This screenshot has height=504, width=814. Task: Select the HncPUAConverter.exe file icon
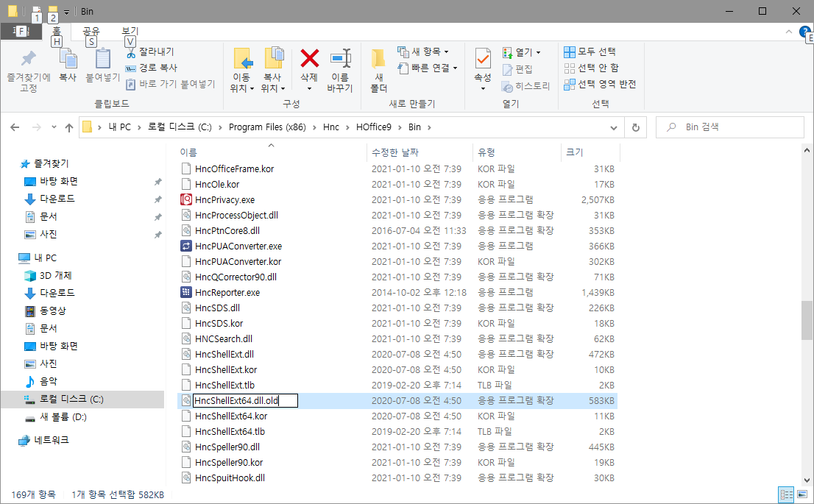pos(186,246)
